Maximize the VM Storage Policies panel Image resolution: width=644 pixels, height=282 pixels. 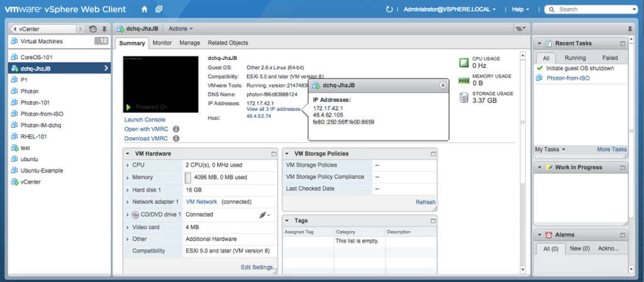(433, 154)
